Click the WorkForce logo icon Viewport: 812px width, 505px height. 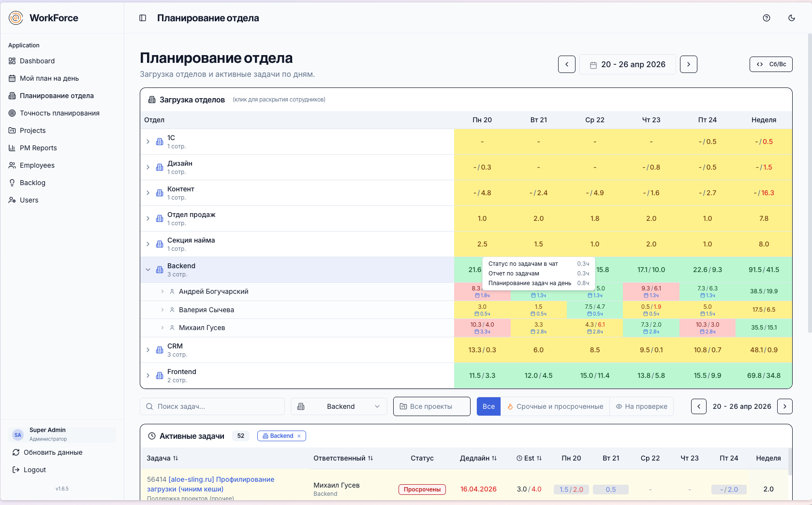pyautogui.click(x=15, y=17)
